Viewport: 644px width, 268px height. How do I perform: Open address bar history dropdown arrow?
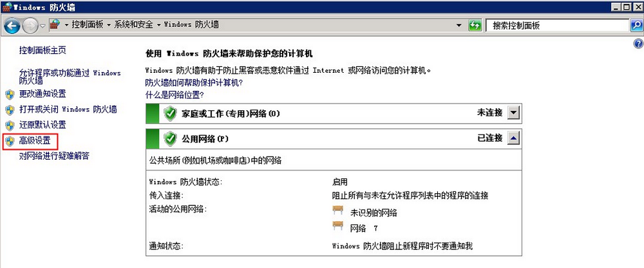459,26
